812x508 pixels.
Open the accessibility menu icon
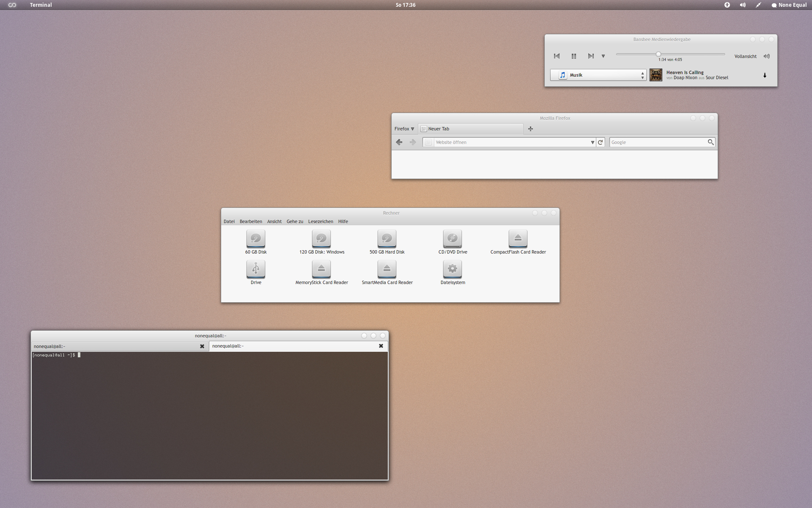point(727,5)
